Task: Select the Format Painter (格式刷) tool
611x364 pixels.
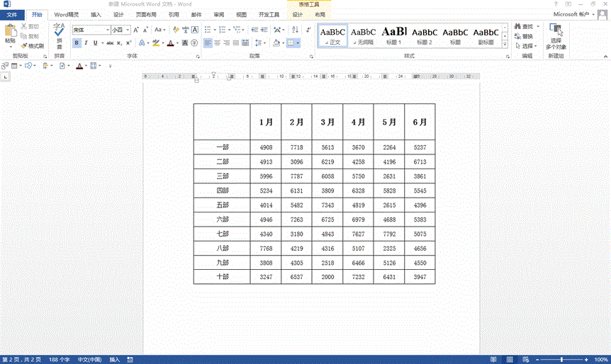Action: (33, 46)
